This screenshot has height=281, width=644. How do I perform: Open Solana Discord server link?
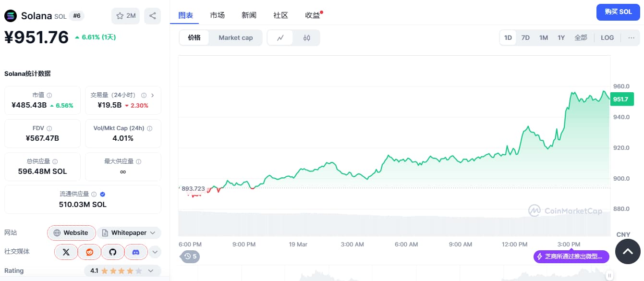coord(136,252)
